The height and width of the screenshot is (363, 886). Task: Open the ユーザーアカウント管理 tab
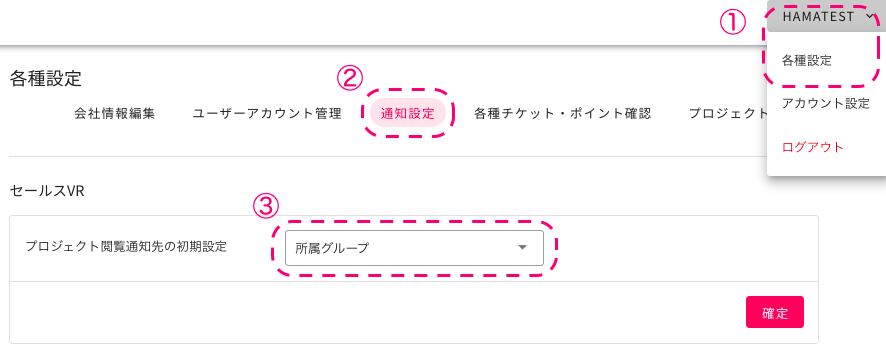click(x=267, y=114)
